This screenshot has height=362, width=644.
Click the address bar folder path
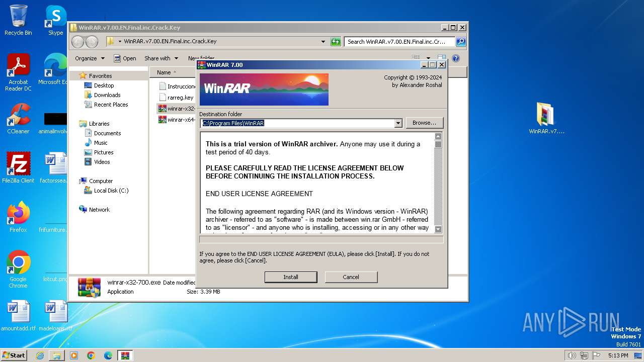click(170, 42)
